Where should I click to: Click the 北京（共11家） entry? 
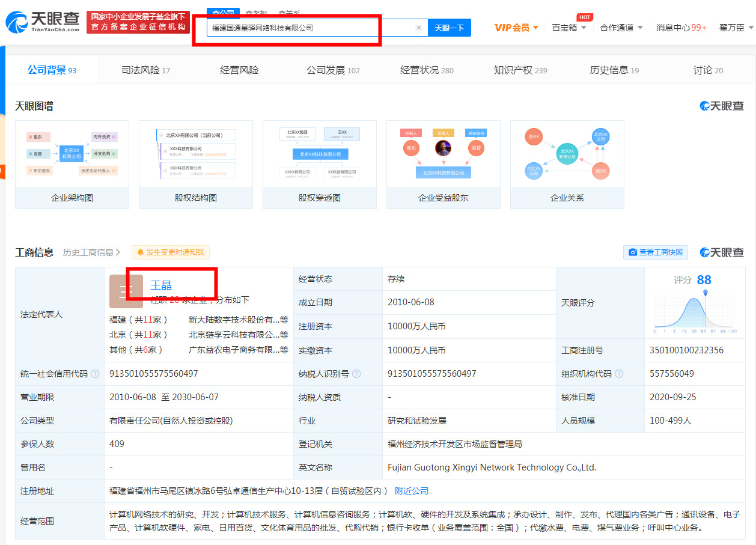pyautogui.click(x=139, y=335)
